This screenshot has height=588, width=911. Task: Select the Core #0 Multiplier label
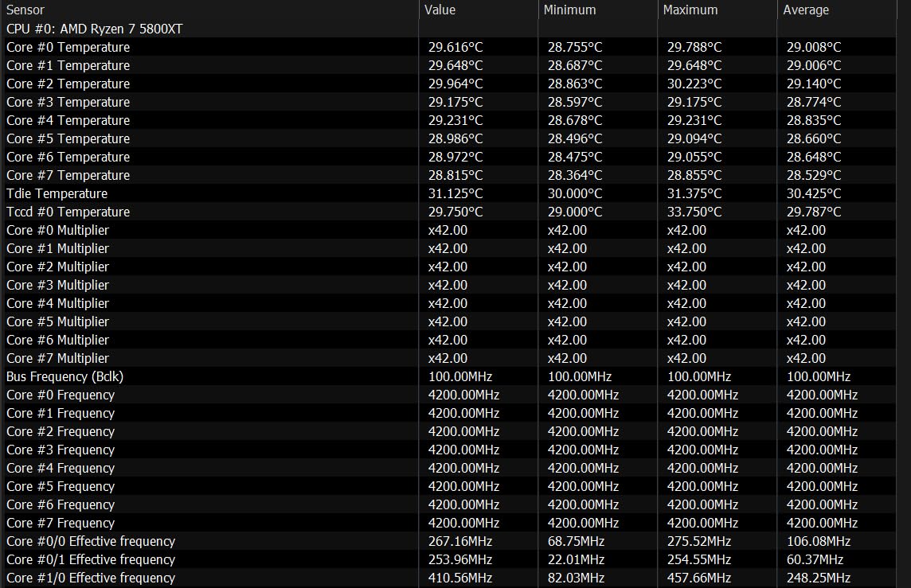pos(57,230)
